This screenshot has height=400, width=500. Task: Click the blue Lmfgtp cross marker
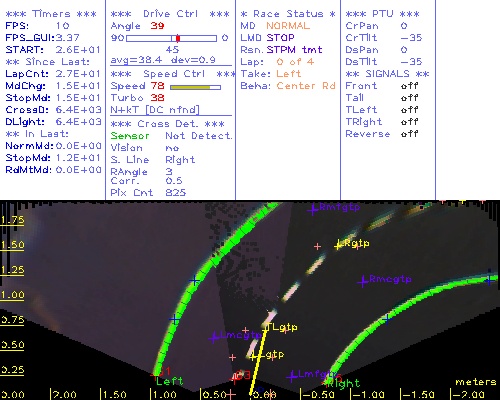292,376
